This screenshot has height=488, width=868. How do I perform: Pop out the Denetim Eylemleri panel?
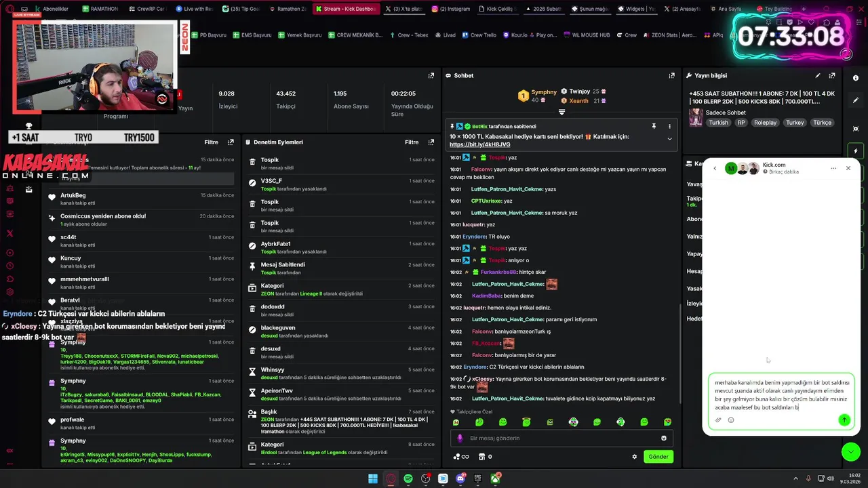431,142
